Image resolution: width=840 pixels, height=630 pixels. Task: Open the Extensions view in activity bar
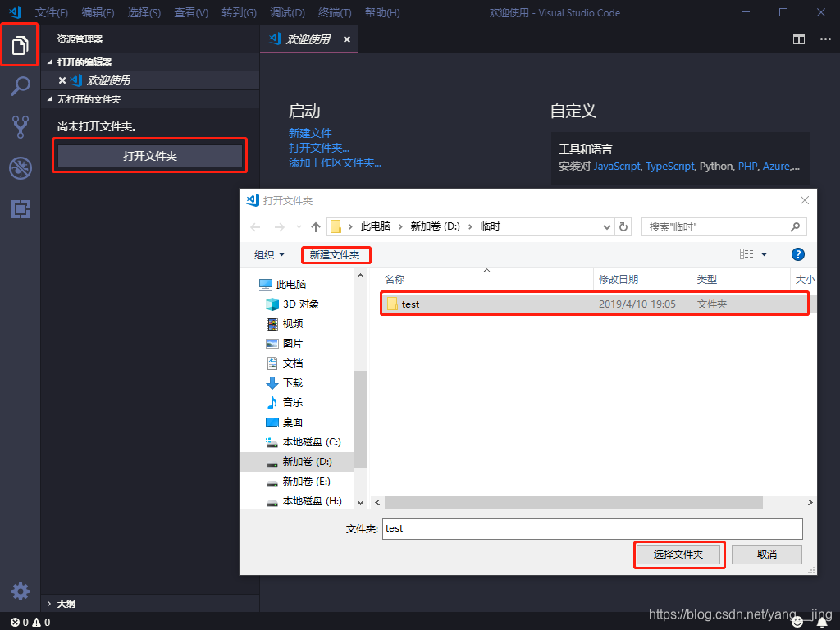pos(20,209)
